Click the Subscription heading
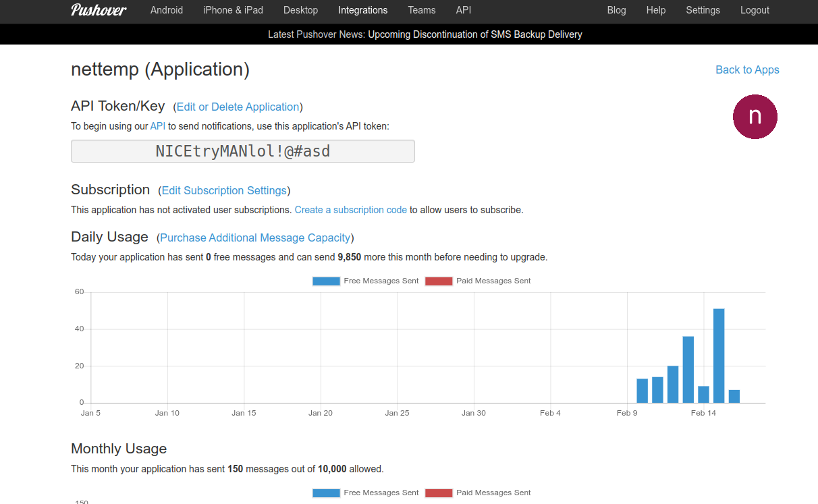 point(110,190)
